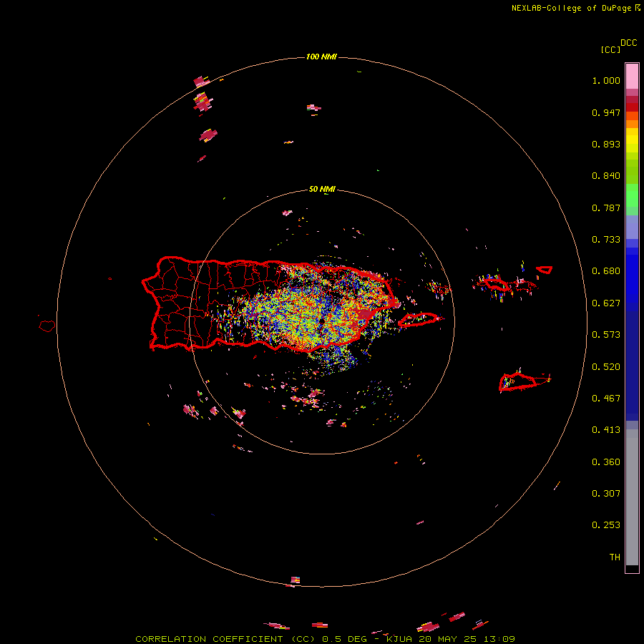The image size is (644, 644).
Task: Click the 100 NMI range ring label
Action: pos(321,57)
